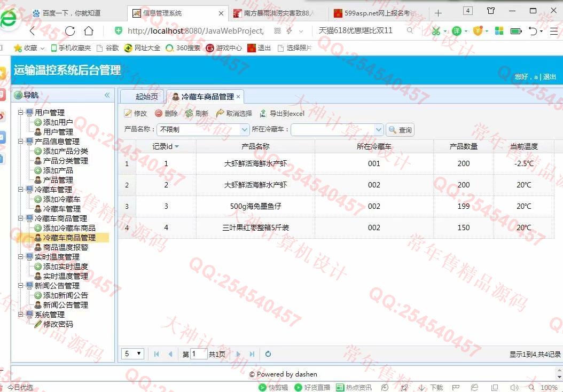
Task: Go to the next page in pager
Action: pos(238,354)
